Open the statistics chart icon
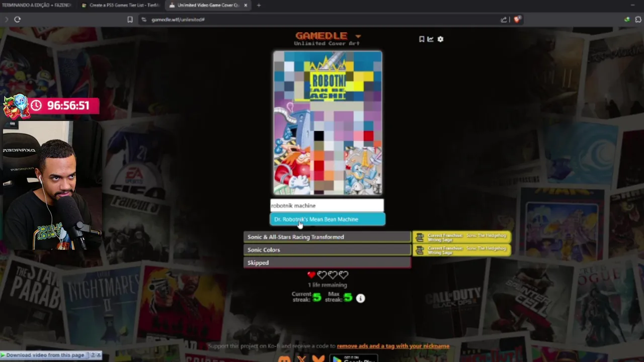 (431, 39)
